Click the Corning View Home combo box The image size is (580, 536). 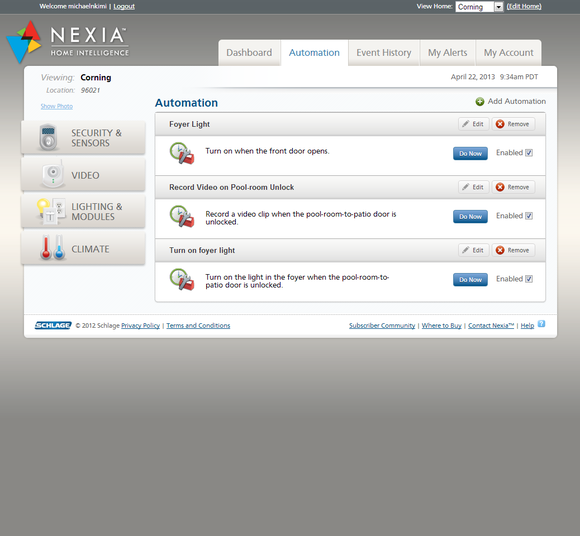(479, 7)
